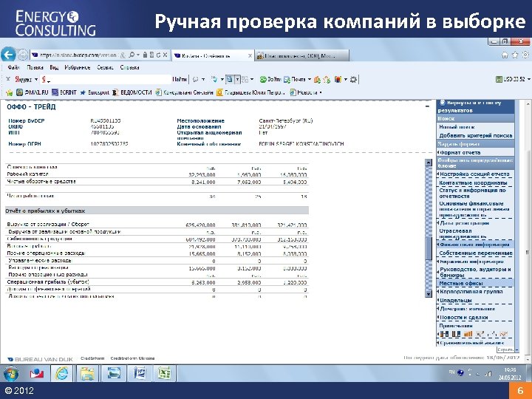This screenshot has height=399, width=532.
Task: Open the Яндекс toolbar dropdown arrow
Action: tap(36, 79)
